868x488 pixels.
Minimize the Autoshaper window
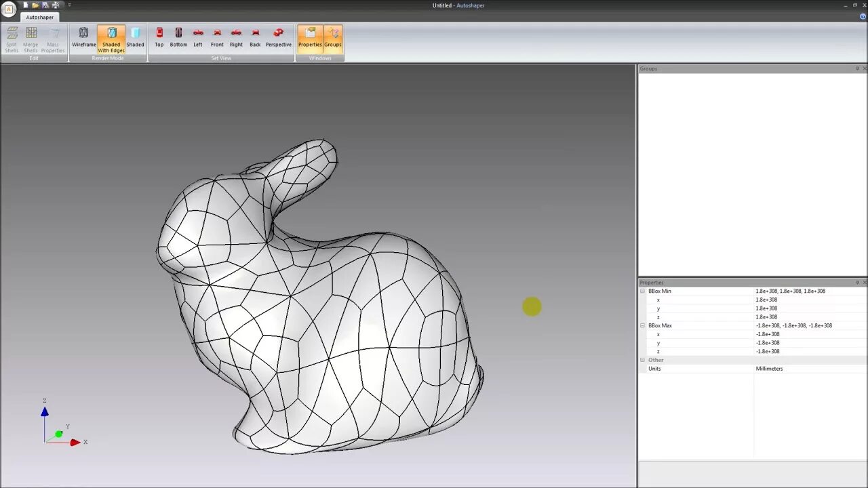point(845,5)
